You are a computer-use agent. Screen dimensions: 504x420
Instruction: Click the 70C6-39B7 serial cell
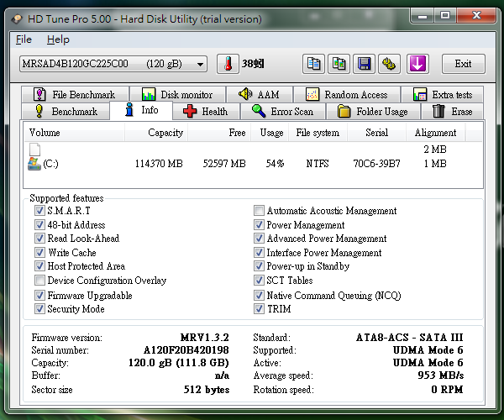pos(376,164)
